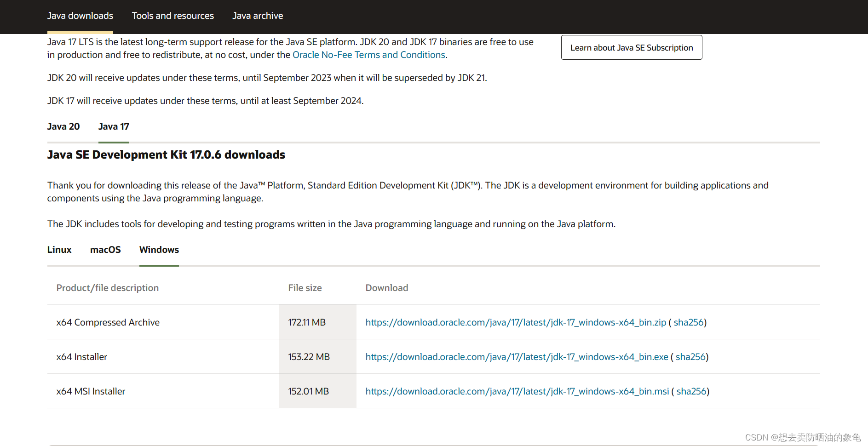Open sha256 link for the zip archive
This screenshot has height=446, width=868.
click(x=689, y=322)
